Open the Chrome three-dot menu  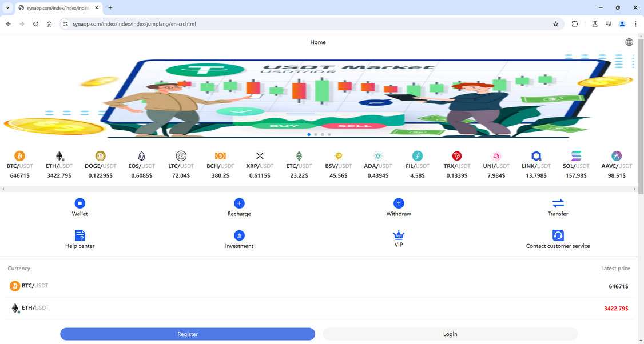click(x=635, y=24)
